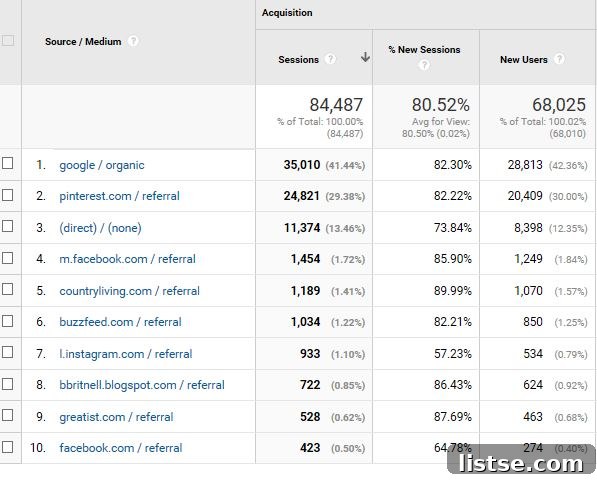This screenshot has width=597, height=480.
Task: Open the facebook.com / referral link
Action: (x=121, y=448)
